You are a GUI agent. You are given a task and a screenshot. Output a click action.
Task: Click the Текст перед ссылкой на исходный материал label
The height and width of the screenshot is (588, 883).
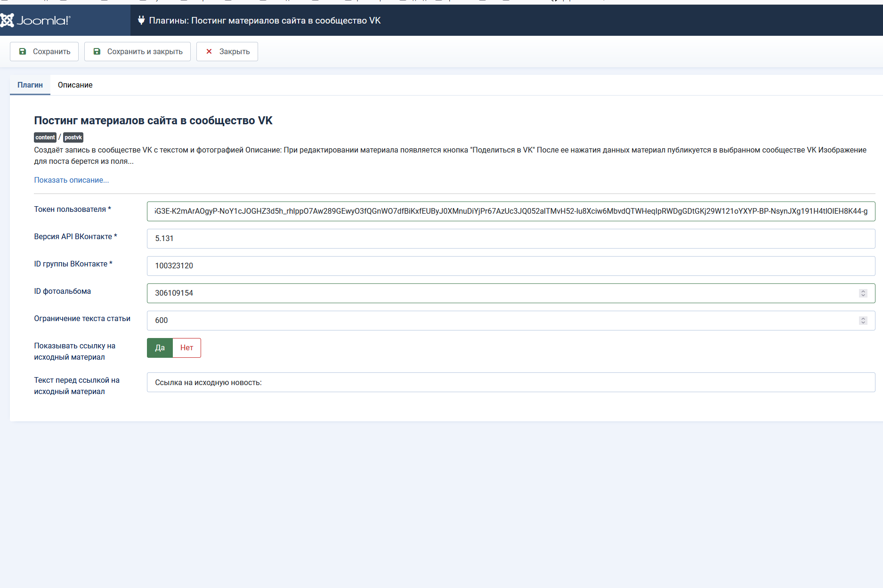[x=77, y=386]
